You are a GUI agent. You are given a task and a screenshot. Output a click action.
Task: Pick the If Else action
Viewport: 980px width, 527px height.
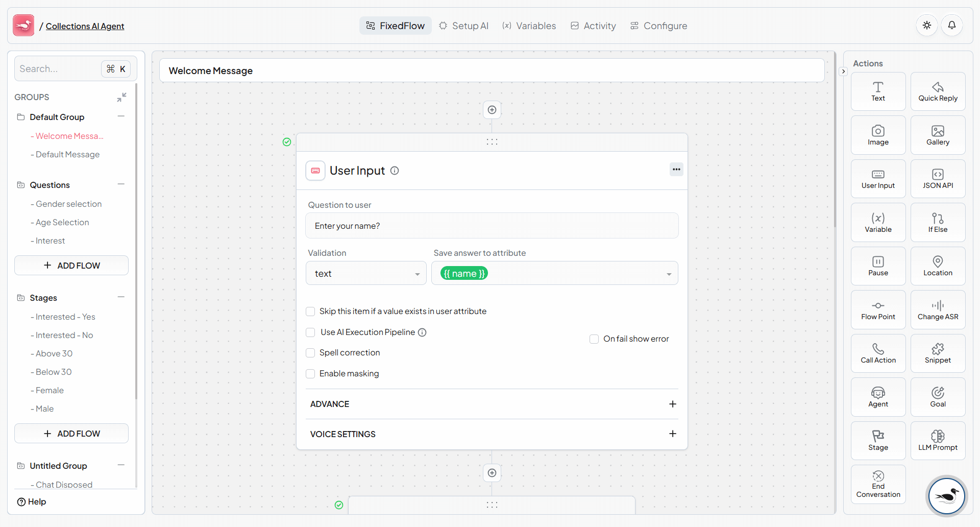(x=938, y=222)
